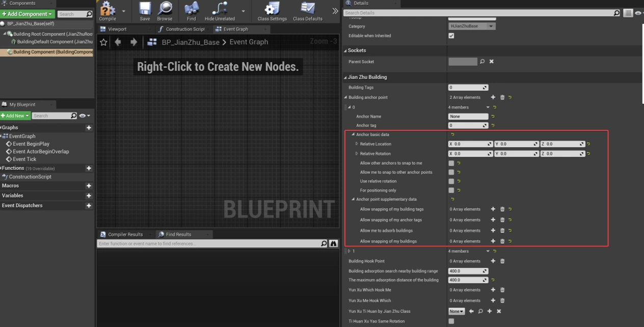Enable Ti Huan Xu Yao Same Rotation checkbox
Screen dimensions: 644x327
pos(451,321)
